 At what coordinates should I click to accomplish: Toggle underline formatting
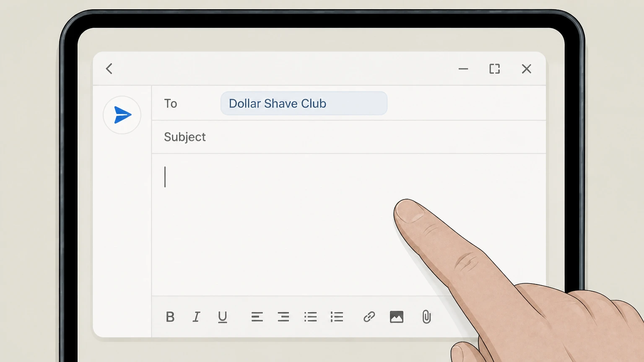click(x=223, y=317)
